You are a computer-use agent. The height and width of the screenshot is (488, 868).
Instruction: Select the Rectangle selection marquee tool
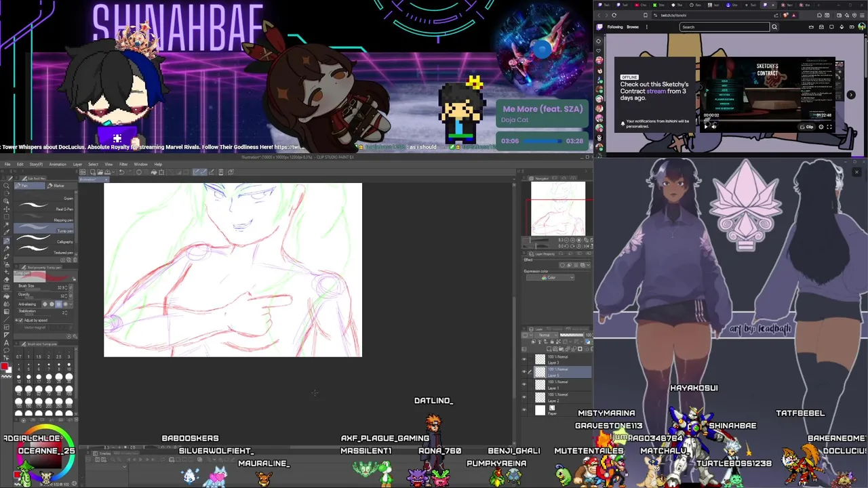[6, 216]
